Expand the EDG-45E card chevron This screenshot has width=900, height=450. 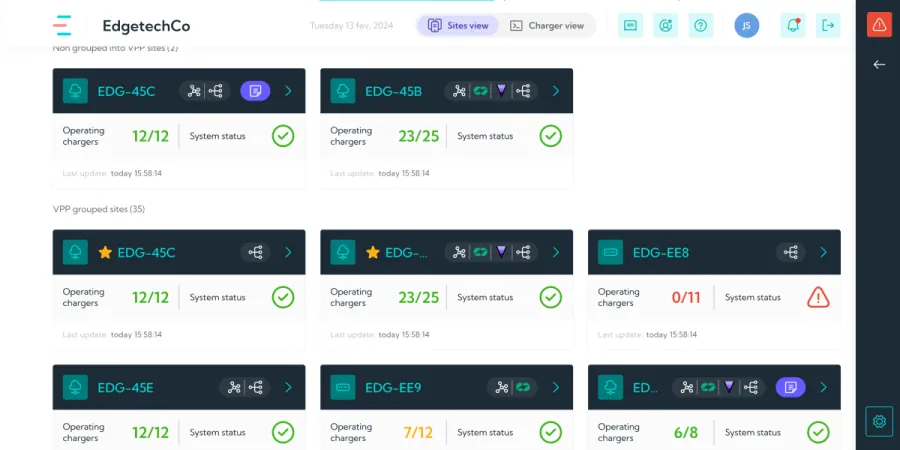pos(288,387)
